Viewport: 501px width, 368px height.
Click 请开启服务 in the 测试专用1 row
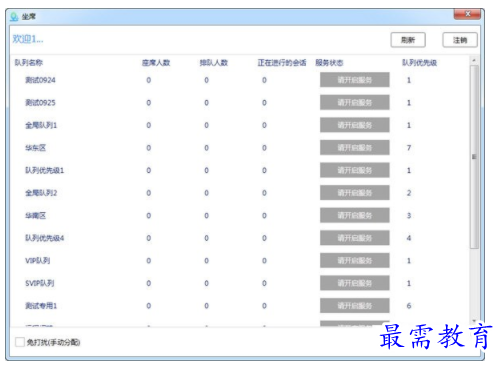[355, 306]
